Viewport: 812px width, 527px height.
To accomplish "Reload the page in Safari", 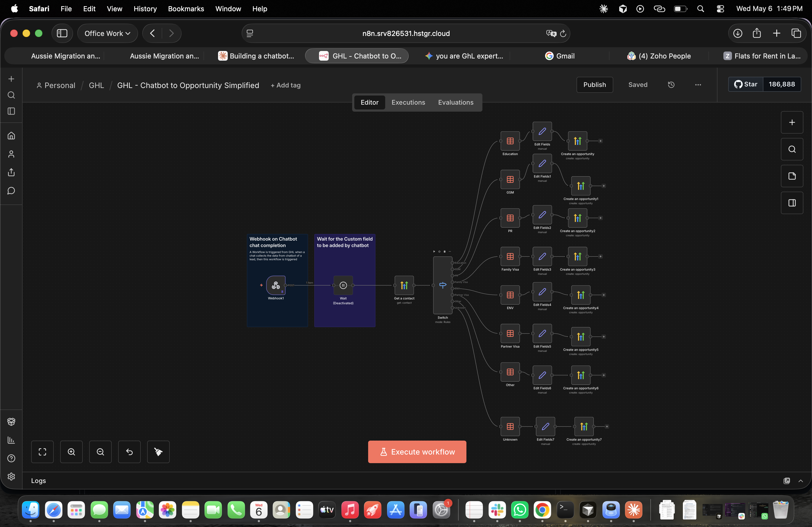I will [563, 33].
